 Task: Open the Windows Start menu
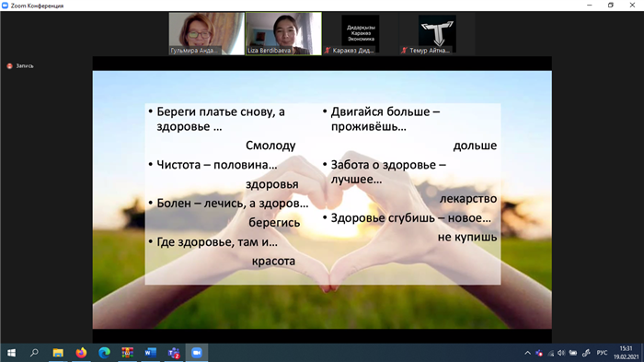click(x=11, y=353)
